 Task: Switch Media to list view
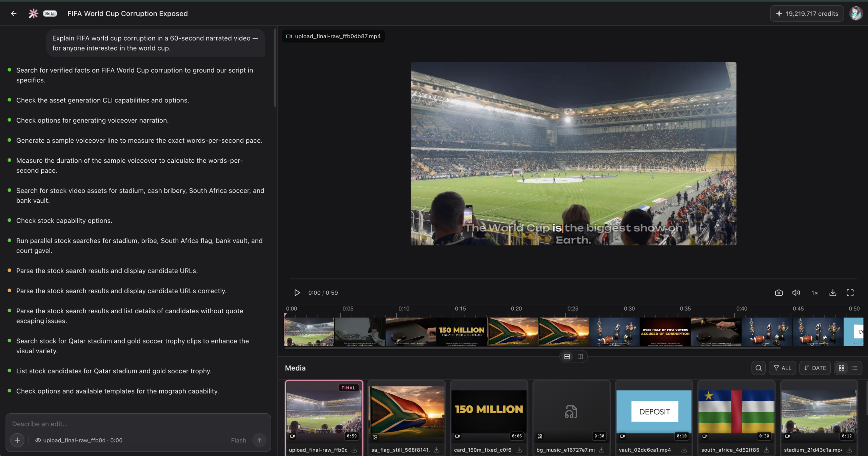click(855, 368)
